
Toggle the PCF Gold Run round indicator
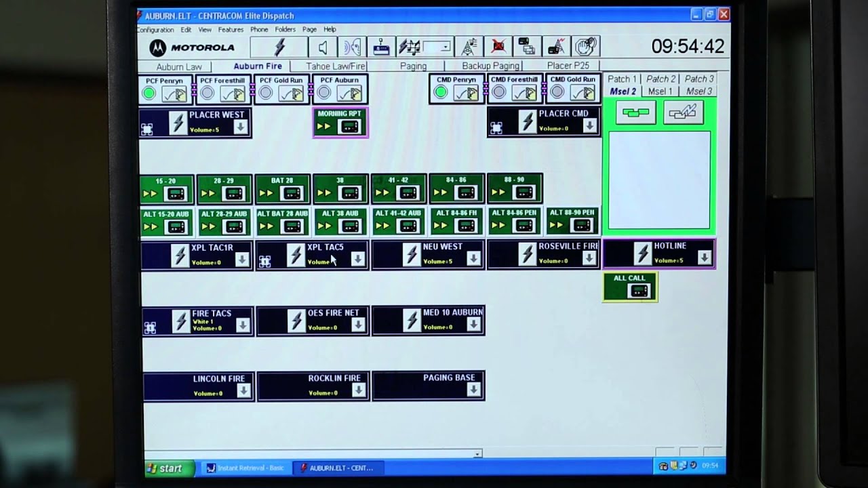point(266,94)
